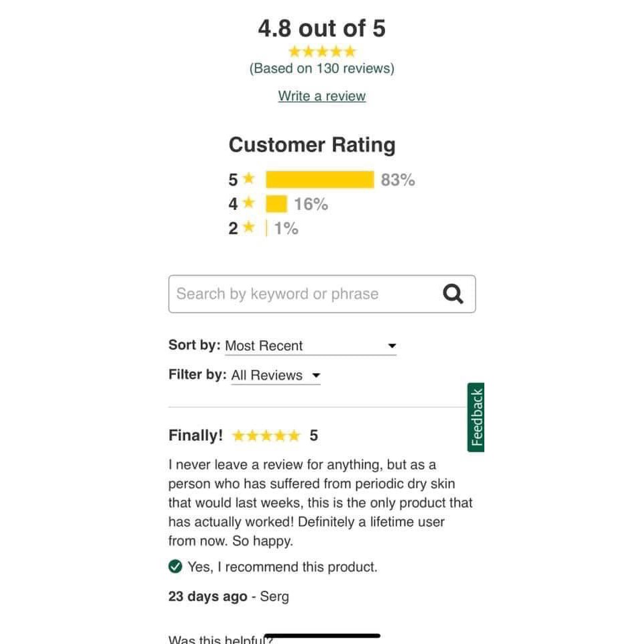644x644 pixels.
Task: Click the Finally! review title
Action: (x=195, y=435)
